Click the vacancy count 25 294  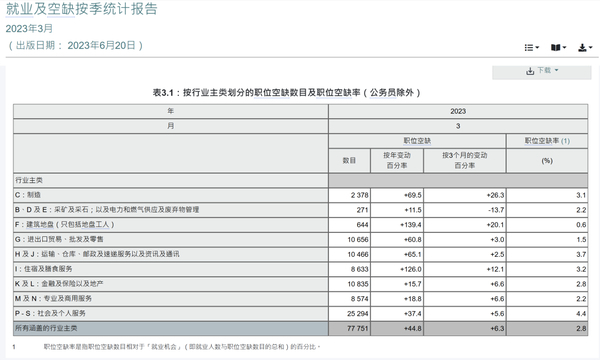point(358,314)
